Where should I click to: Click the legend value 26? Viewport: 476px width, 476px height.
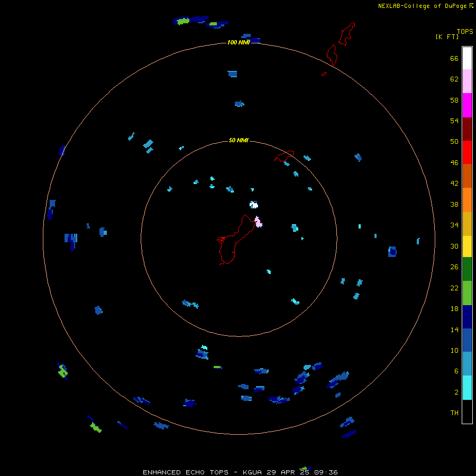pyautogui.click(x=454, y=267)
